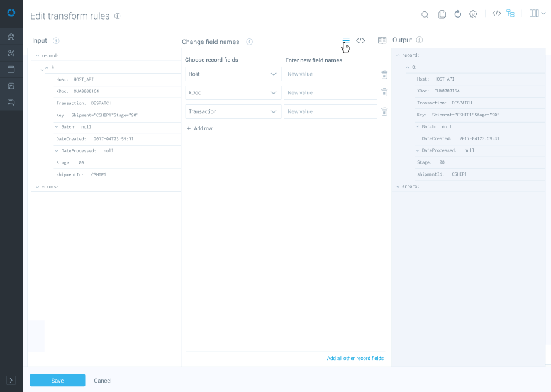This screenshot has width=551, height=392.
Task: Click the Save button
Action: [x=57, y=381]
